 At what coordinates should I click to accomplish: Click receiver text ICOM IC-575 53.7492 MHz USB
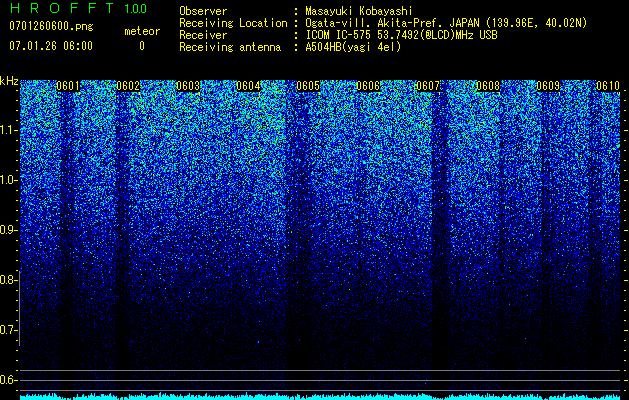coord(401,35)
